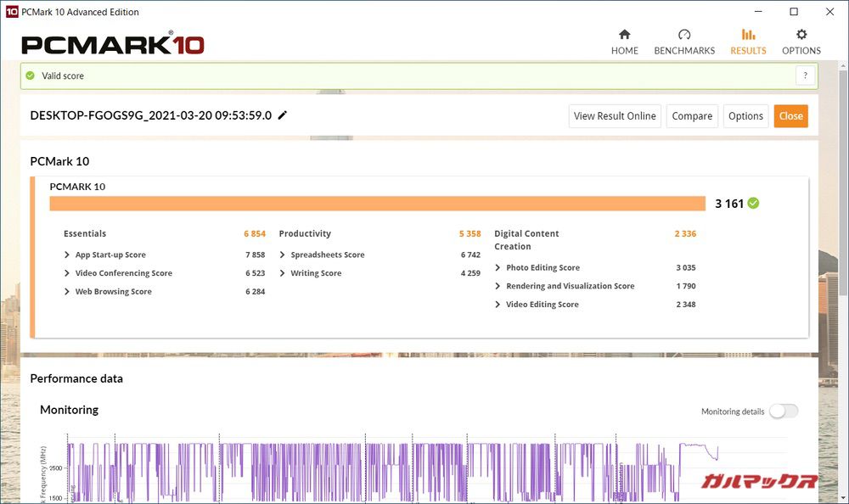Click the green valid score checkmark
The height and width of the screenshot is (504, 849).
point(30,76)
